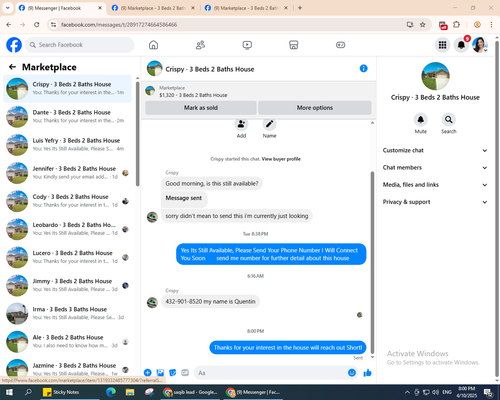The height and width of the screenshot is (400, 500).
Task: Open the emoji picker in the message box
Action: 352,373
